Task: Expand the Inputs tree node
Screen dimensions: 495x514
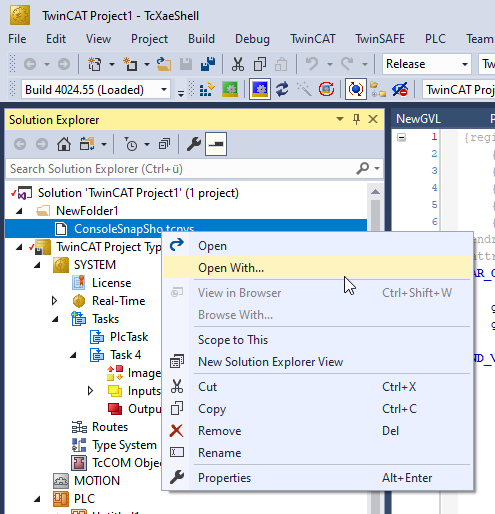Action: tap(91, 391)
